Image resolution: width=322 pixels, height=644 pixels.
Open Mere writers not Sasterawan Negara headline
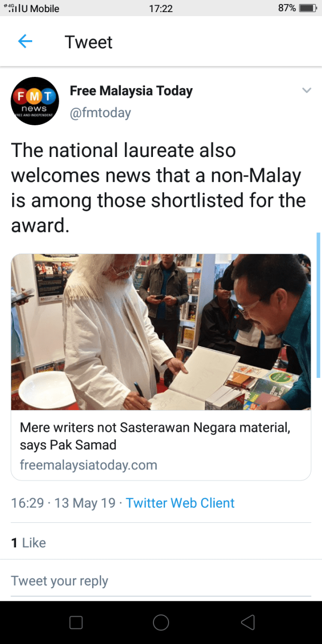pos(155,436)
